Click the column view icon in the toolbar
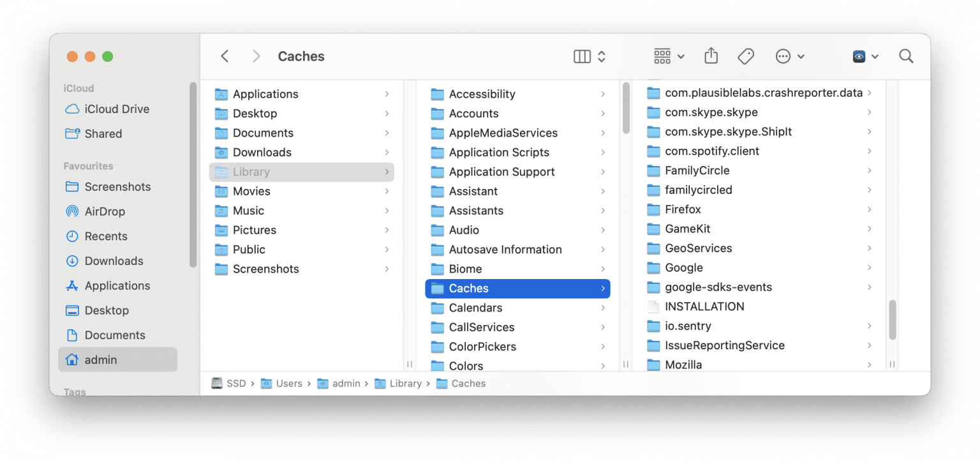Viewport: 980px width, 461px height. coord(581,56)
